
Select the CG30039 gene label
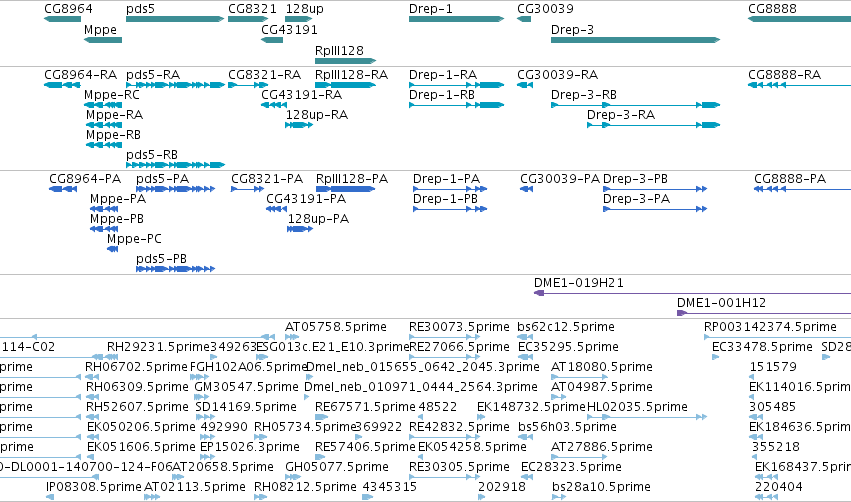[x=545, y=9]
